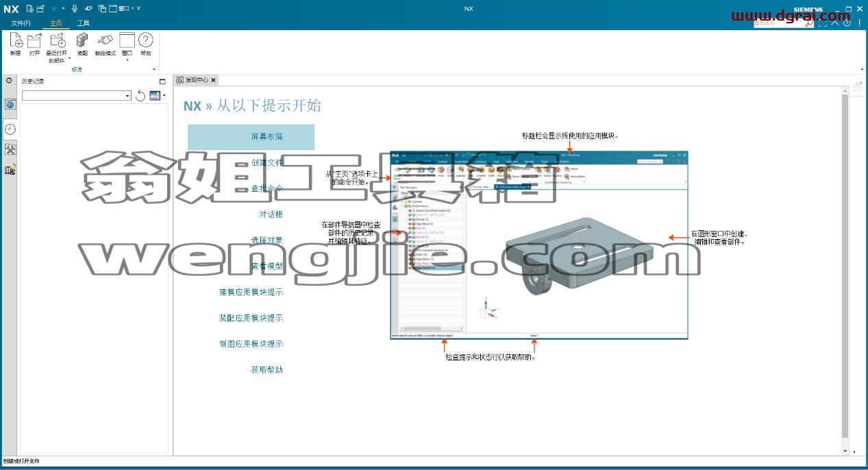Open the web browser resource tab
Image resolution: width=868 pixels, height=470 pixels.
tap(10, 104)
